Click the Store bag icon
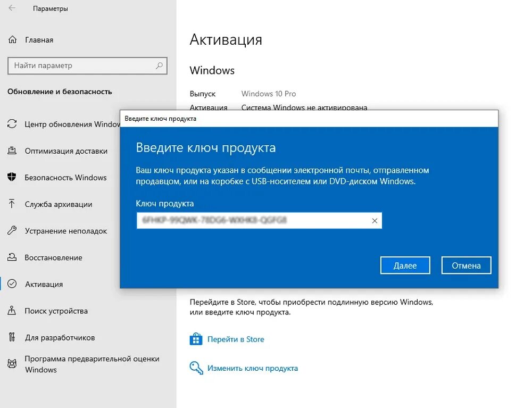Image resolution: width=532 pixels, height=408 pixels. pos(196,339)
